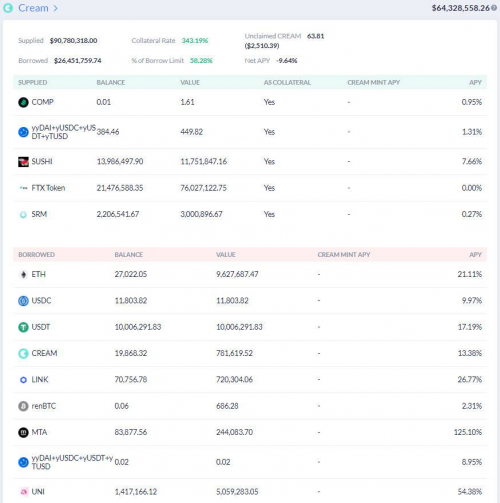Click the SUSHI token icon
The width and height of the screenshot is (500, 503).
[x=23, y=162]
